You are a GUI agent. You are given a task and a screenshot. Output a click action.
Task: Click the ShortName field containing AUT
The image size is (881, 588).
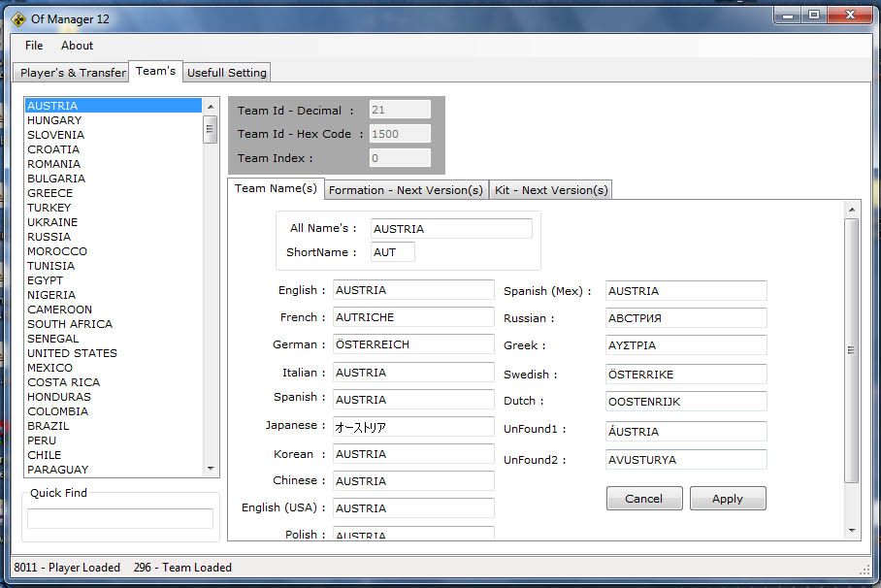coord(392,252)
